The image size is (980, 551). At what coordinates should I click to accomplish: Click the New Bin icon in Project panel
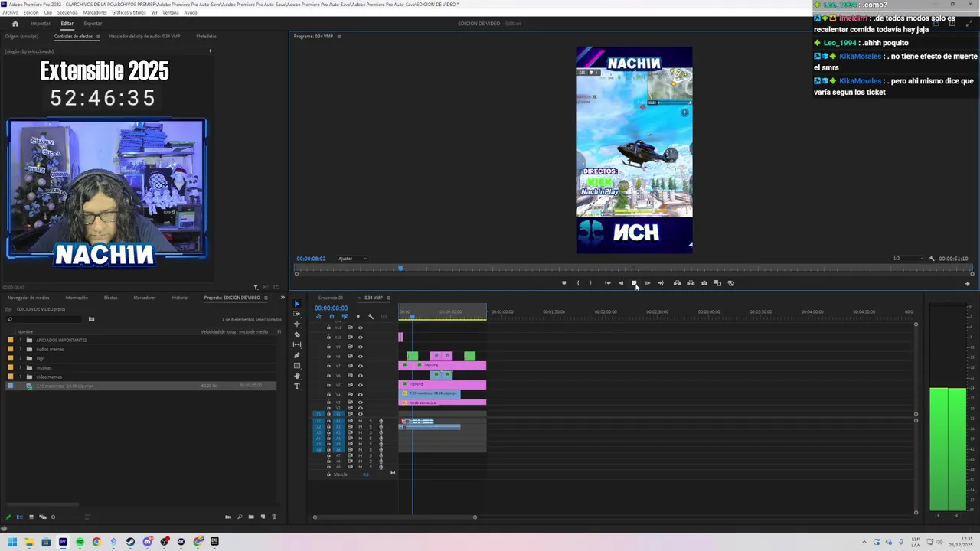click(x=251, y=517)
